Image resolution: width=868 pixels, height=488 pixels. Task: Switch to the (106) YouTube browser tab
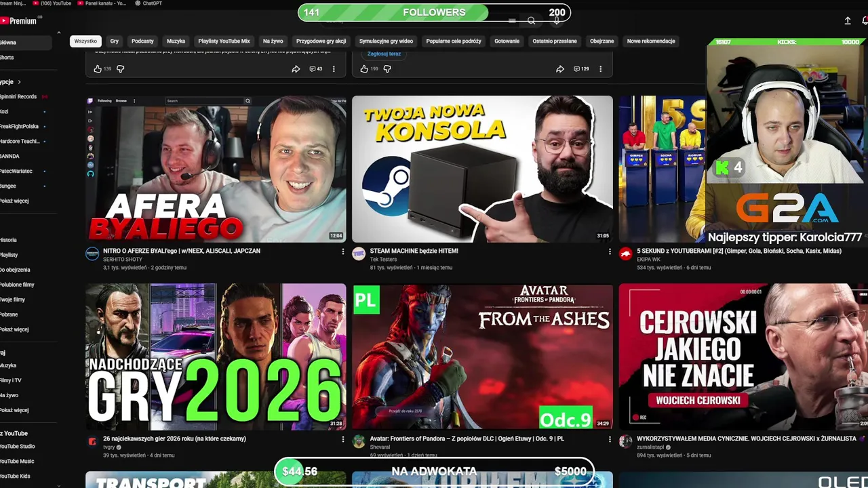pos(52,3)
